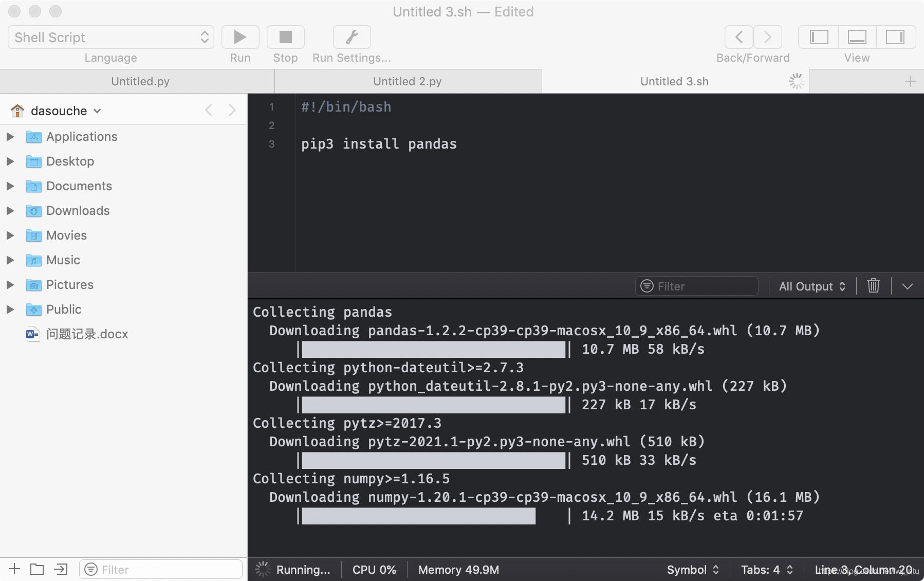This screenshot has height=581, width=924.
Task: Expand the Documents folder
Action: [x=10, y=186]
